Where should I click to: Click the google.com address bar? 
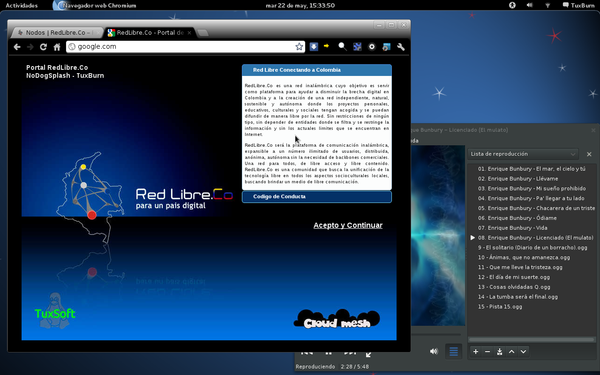pyautogui.click(x=185, y=47)
